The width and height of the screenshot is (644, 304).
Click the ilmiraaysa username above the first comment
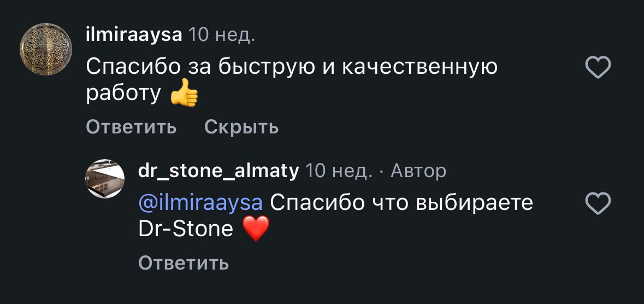coord(134,36)
